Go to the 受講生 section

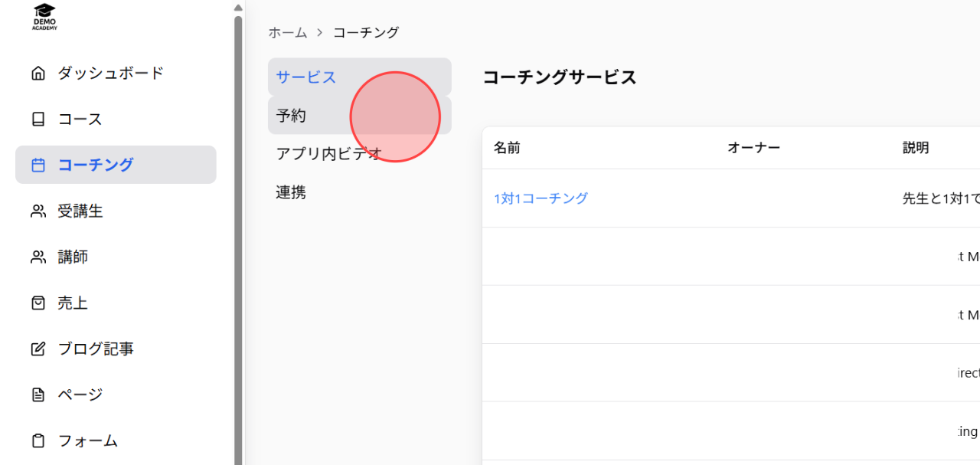(x=116, y=211)
